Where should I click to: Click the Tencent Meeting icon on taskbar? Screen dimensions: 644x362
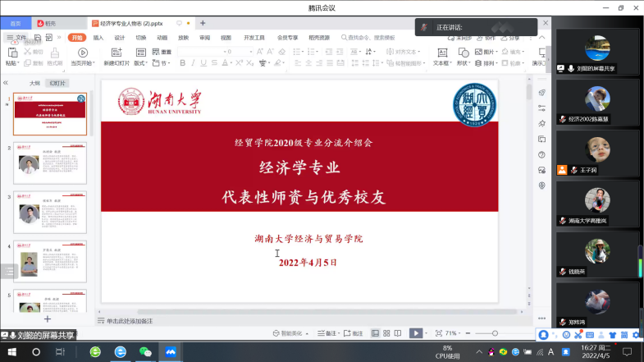point(171,351)
